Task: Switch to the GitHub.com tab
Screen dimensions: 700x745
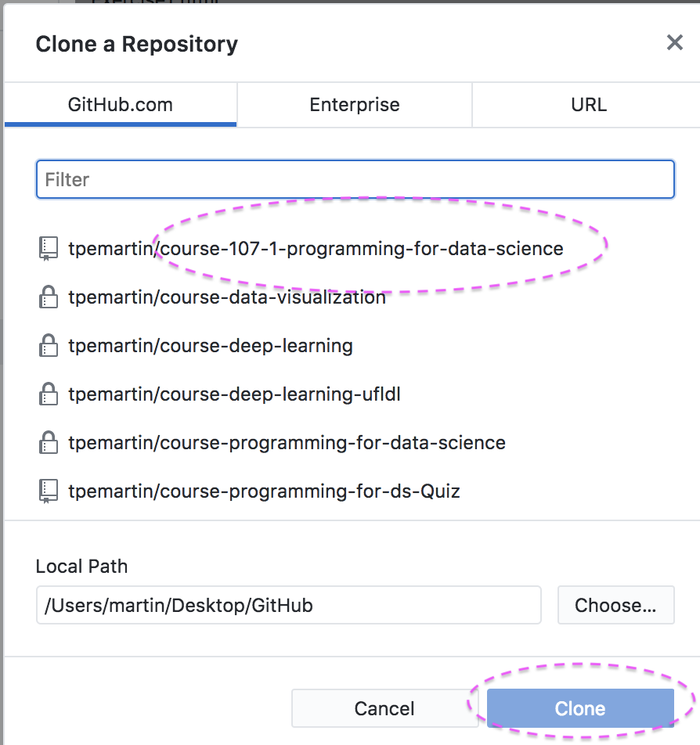Action: [121, 105]
